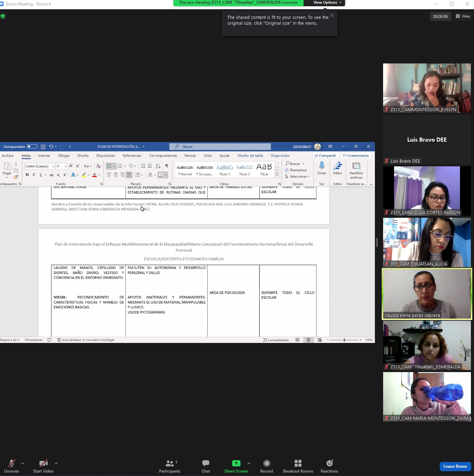474x476 pixels.
Task: Open the Seleccionar dropdown
Action: coord(297,177)
